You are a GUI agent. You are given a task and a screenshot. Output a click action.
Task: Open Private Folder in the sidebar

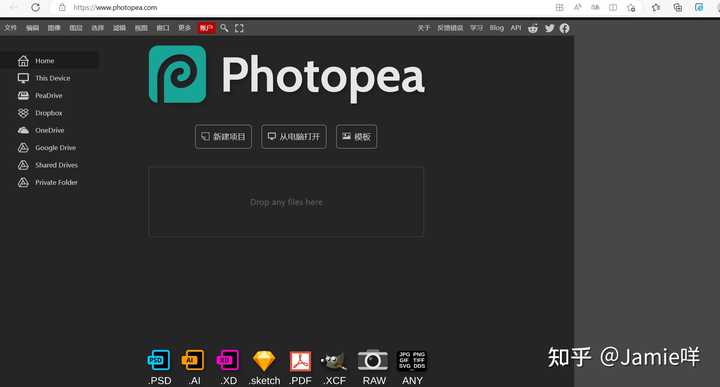coord(49,182)
